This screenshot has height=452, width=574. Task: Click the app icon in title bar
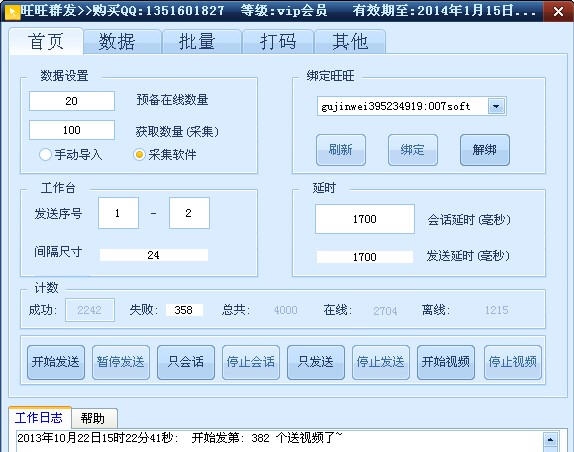tap(13, 12)
